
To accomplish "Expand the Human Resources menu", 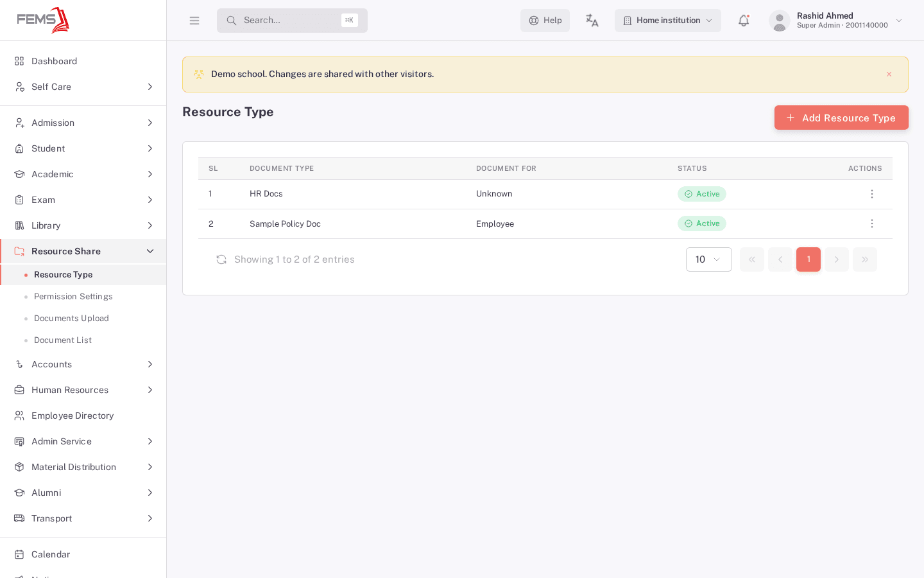I will tap(83, 390).
